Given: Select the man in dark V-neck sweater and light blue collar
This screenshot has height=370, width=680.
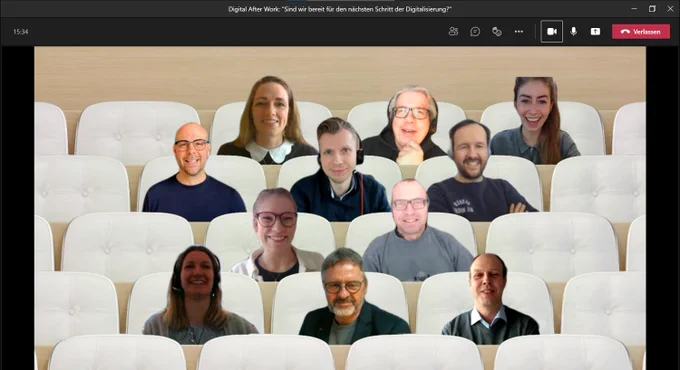Looking at the screenshot, I should click(490, 299).
